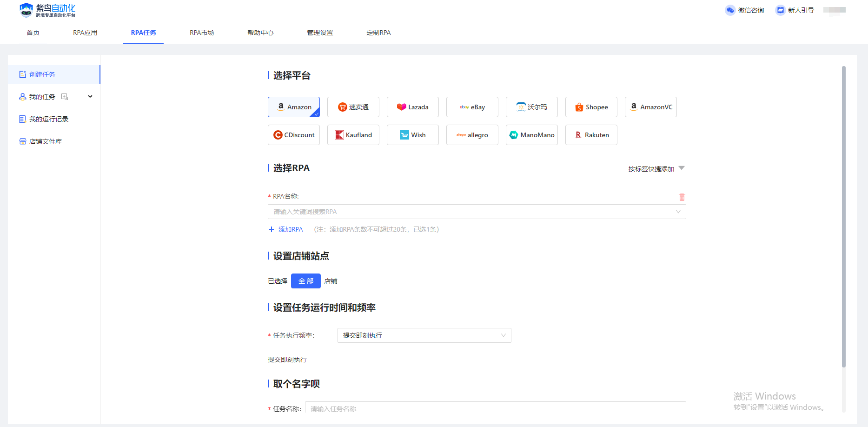868x427 pixels.
Task: Choose the Rakuten platform card
Action: pos(591,135)
